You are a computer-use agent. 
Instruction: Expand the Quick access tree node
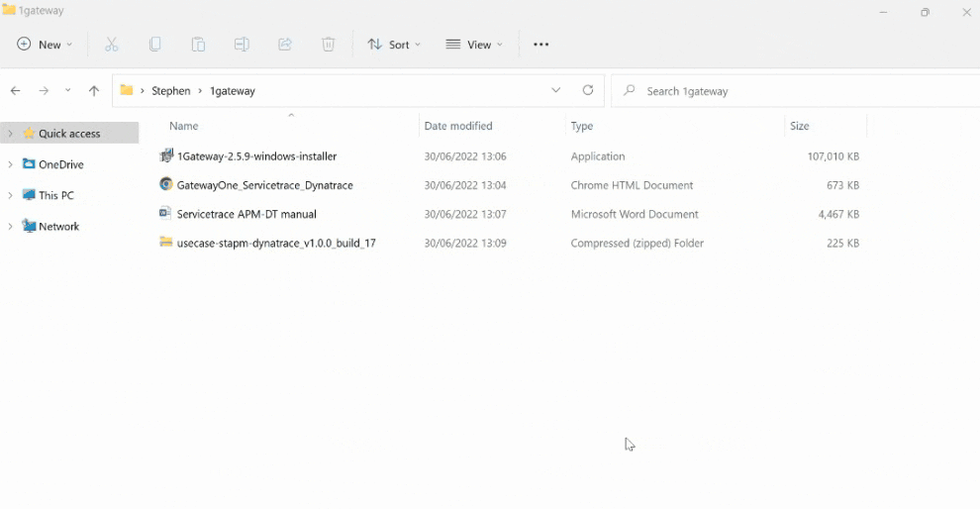(10, 133)
